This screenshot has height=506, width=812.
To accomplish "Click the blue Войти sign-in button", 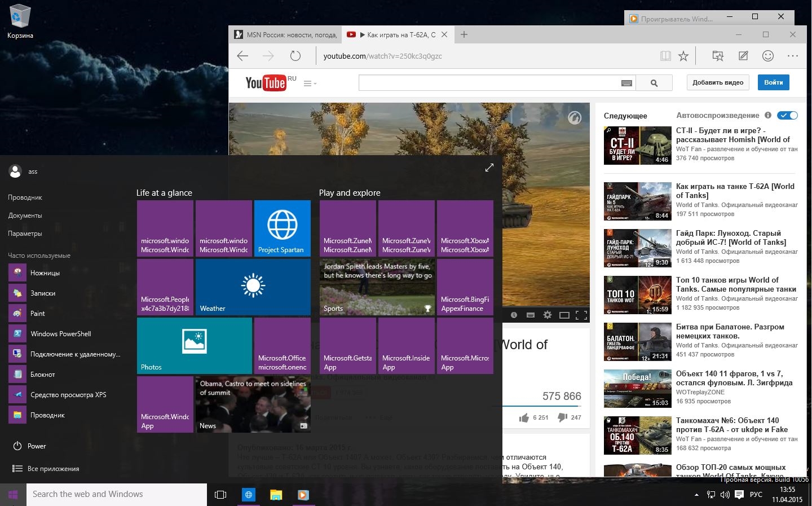I will [773, 82].
